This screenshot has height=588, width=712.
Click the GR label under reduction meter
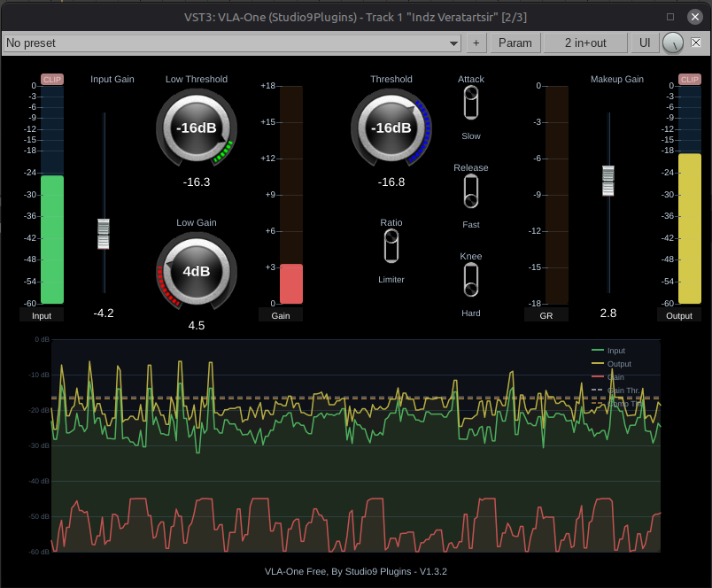[x=546, y=315]
